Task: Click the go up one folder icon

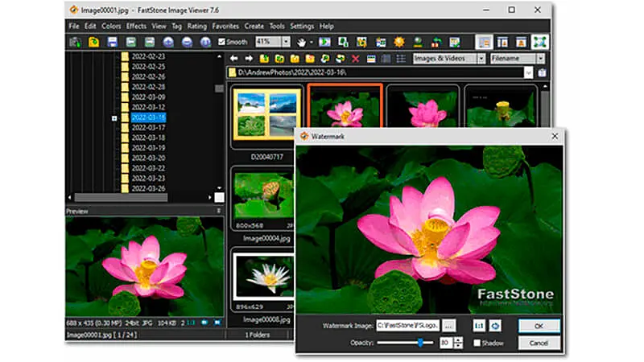Action: (264, 59)
